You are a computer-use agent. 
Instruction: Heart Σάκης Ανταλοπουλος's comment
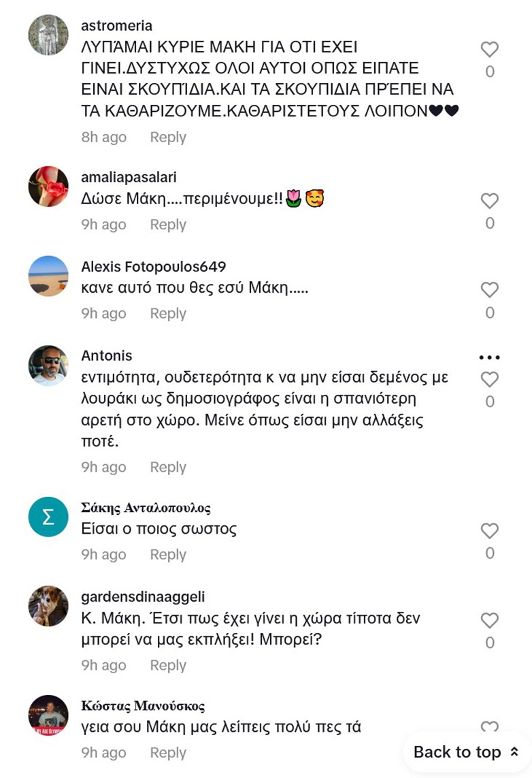(x=490, y=532)
